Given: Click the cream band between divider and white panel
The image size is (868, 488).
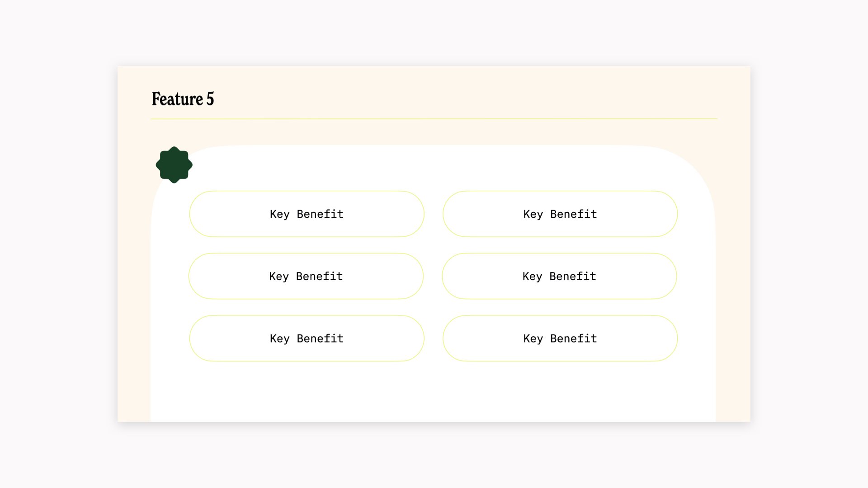Looking at the screenshot, I should coord(434,132).
